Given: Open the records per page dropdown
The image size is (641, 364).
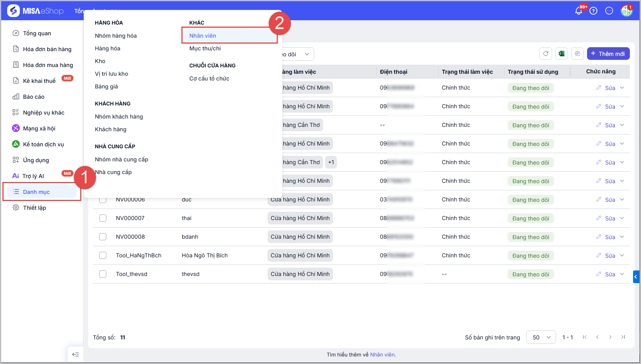Looking at the screenshot, I should tap(541, 337).
